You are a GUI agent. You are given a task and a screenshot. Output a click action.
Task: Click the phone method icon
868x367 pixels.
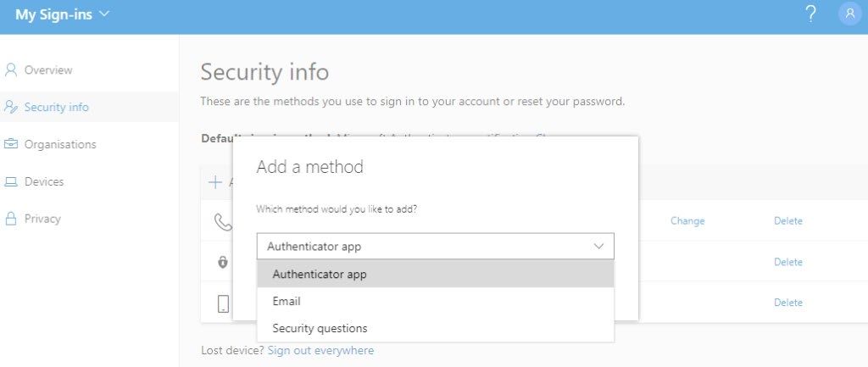(222, 222)
